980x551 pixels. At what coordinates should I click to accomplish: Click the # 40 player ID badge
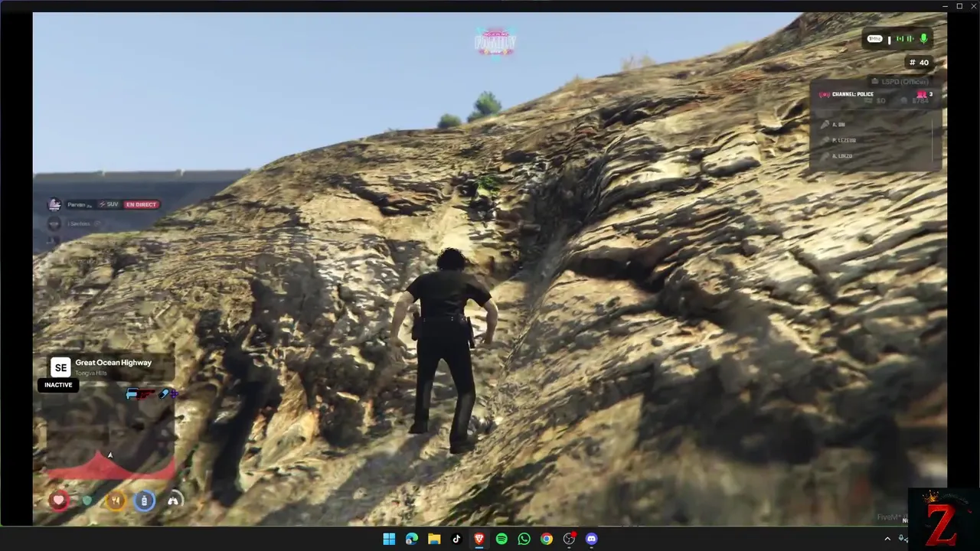(x=919, y=63)
